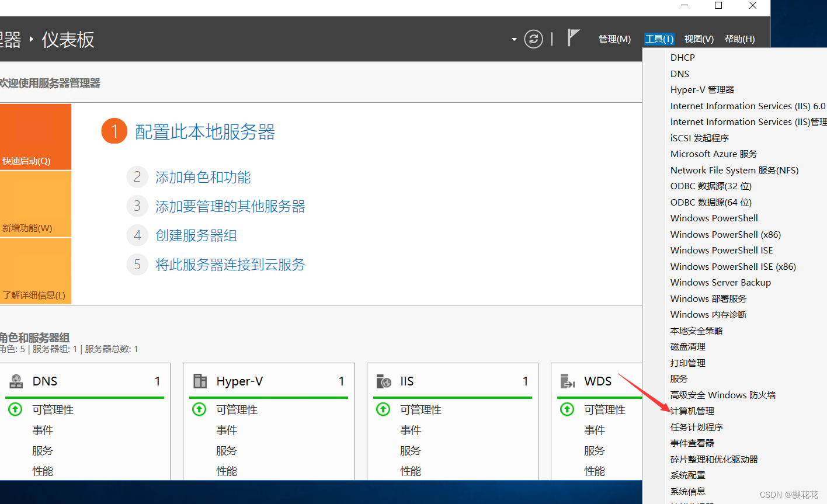Open ODBC 数据源(64 位)
827x504 pixels.
[711, 202]
